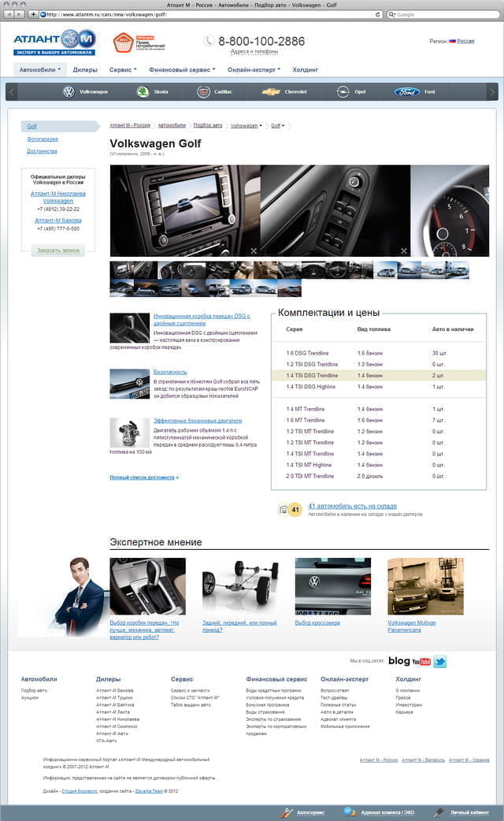Viewport: 504px width, 821px height.
Task: Open the Онлайн-эксперт dropdown
Action: tap(254, 69)
